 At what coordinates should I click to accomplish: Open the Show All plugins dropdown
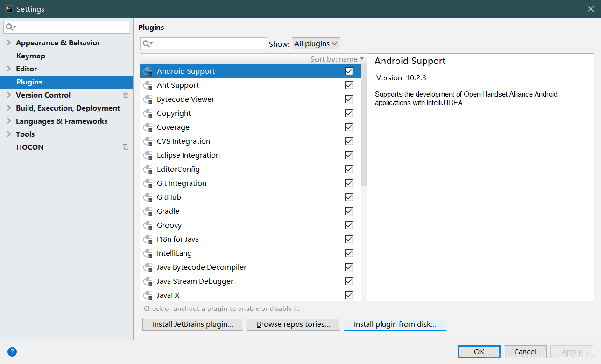click(x=316, y=44)
